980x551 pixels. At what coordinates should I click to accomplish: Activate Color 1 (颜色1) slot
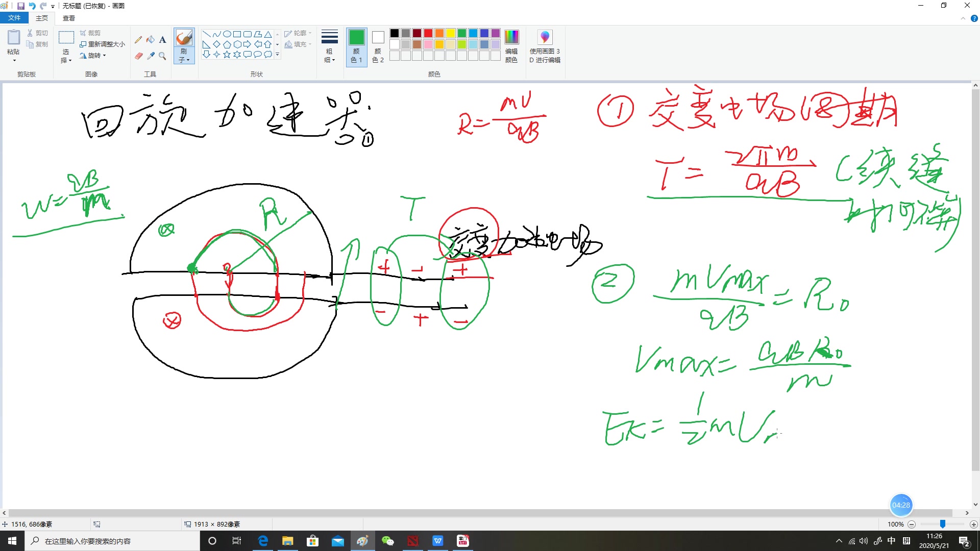356,46
